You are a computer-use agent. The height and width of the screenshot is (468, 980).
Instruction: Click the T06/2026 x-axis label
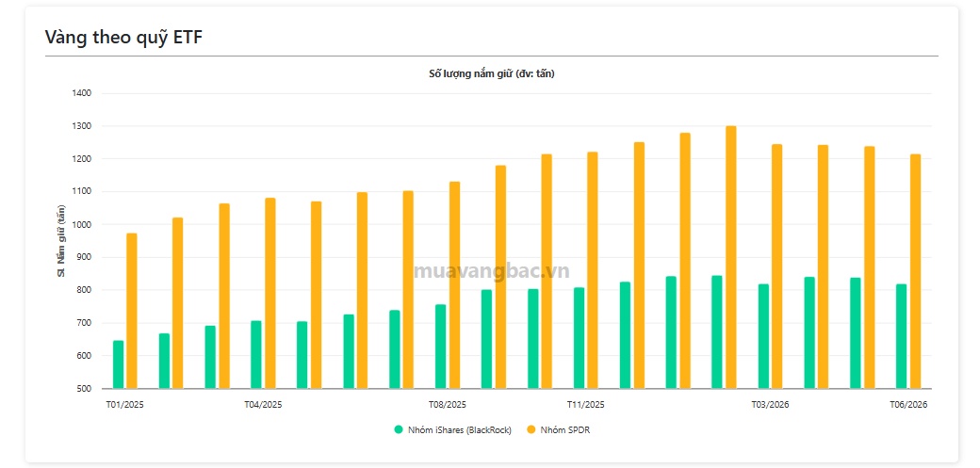click(x=908, y=404)
